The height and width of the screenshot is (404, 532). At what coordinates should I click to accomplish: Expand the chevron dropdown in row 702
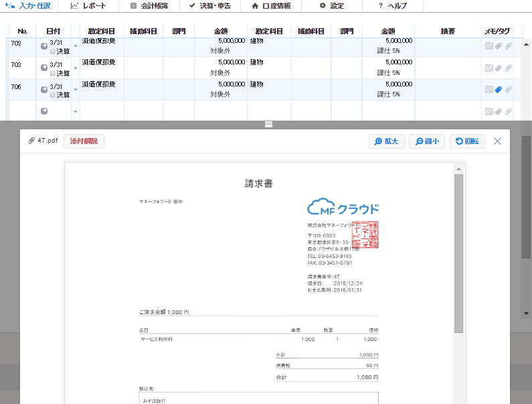click(76, 46)
